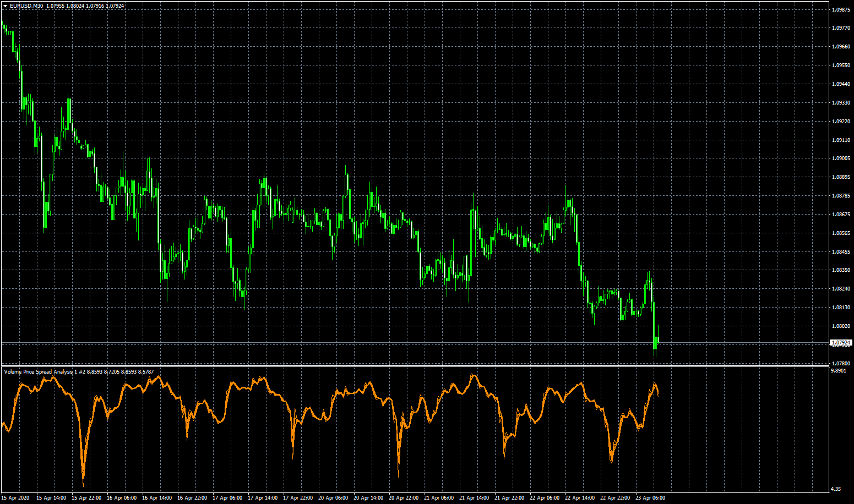Click the 1.09330 price scale value
This screenshot has height=504, width=854.
click(x=842, y=103)
